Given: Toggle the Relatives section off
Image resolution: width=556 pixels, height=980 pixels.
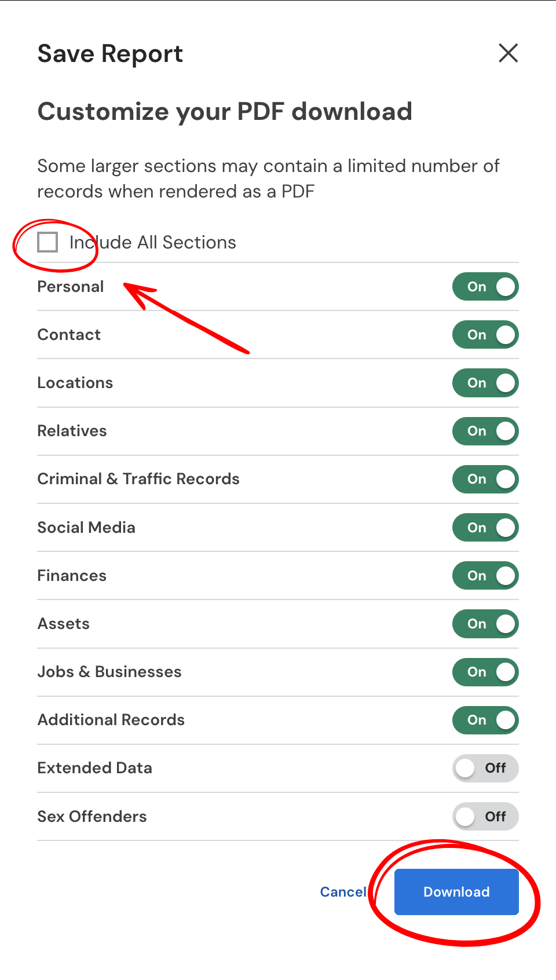Looking at the screenshot, I should pos(485,431).
